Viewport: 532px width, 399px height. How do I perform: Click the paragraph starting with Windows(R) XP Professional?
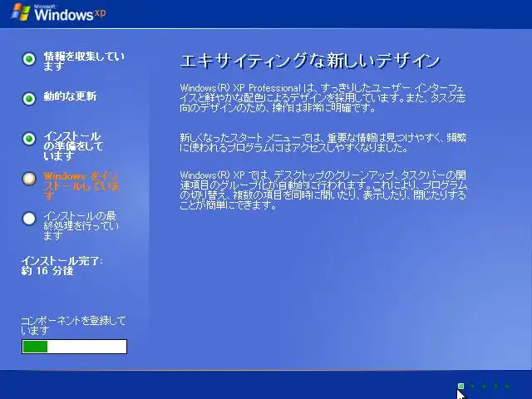pos(323,98)
